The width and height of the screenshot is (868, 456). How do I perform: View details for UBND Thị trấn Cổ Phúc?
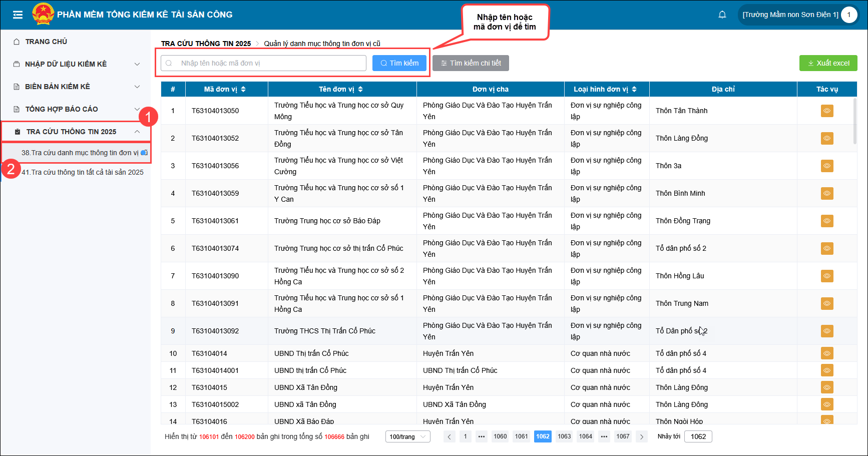pos(827,353)
